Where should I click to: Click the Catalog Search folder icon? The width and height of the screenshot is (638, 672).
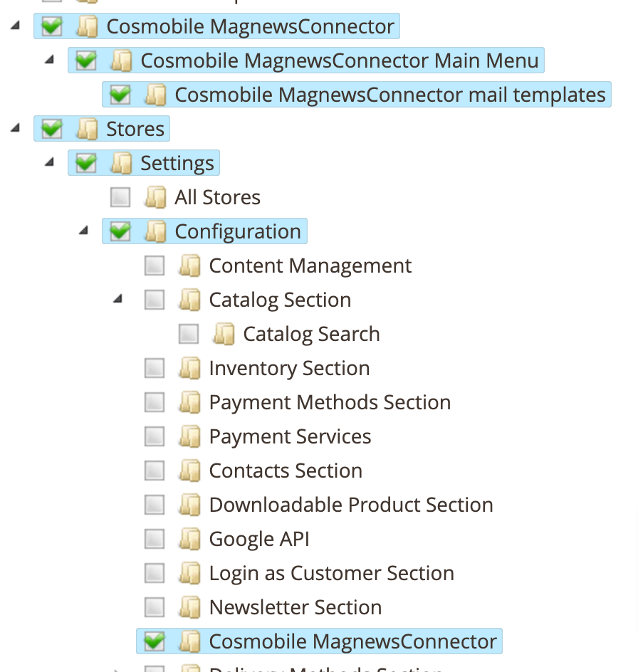(x=224, y=335)
